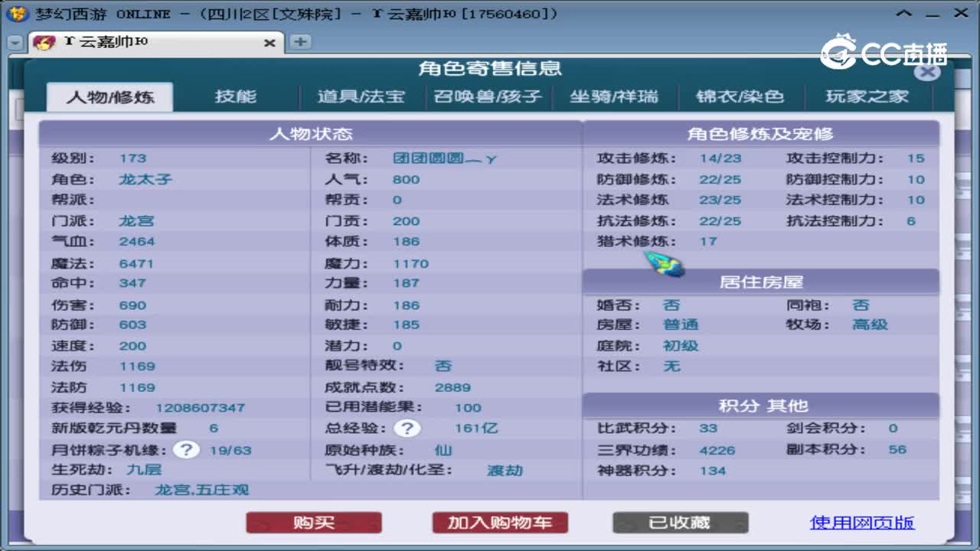Click the 魔力 value 1170

click(411, 263)
